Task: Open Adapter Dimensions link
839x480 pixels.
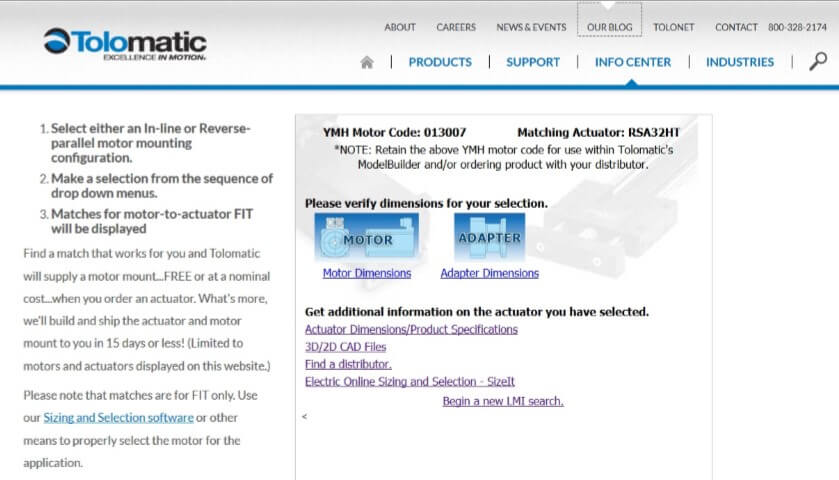Action: pos(490,273)
